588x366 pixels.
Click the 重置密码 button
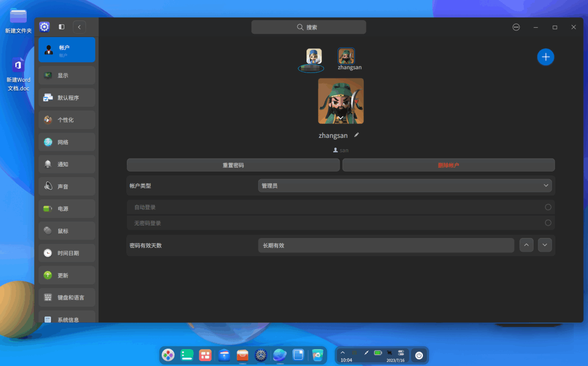[233, 165]
